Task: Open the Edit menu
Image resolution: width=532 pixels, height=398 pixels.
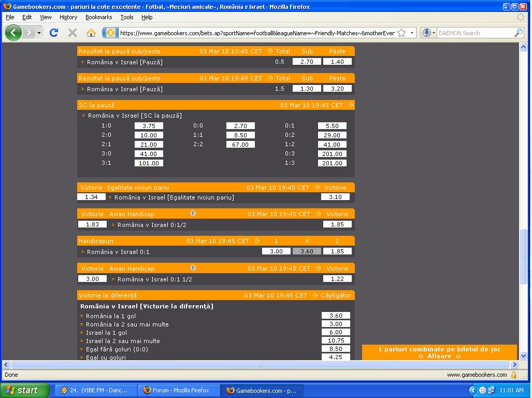Action: coord(27,17)
